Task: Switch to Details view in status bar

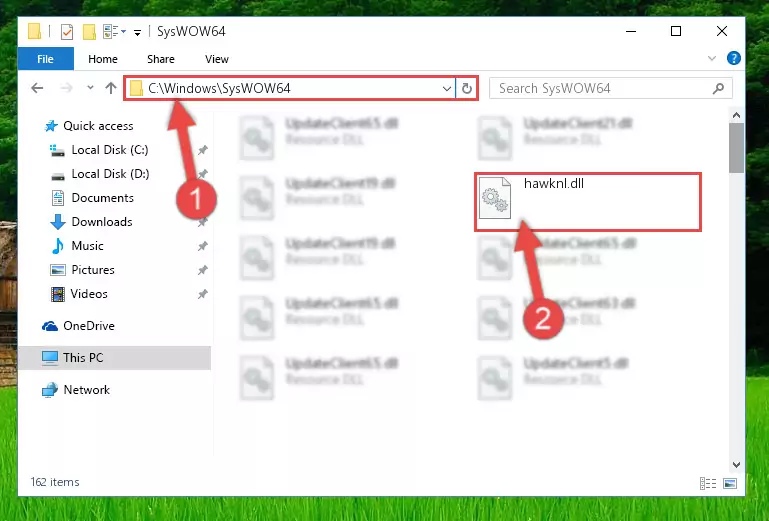Action: click(x=708, y=483)
